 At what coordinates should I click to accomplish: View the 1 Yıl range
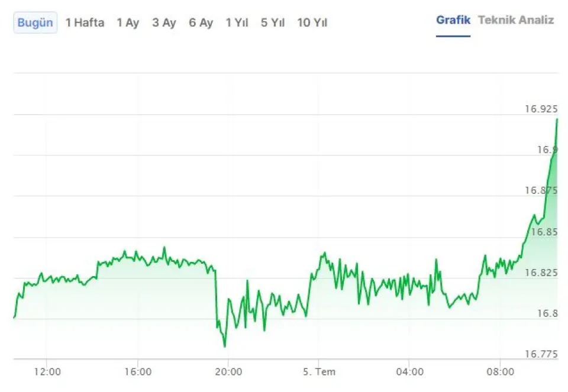pyautogui.click(x=237, y=23)
